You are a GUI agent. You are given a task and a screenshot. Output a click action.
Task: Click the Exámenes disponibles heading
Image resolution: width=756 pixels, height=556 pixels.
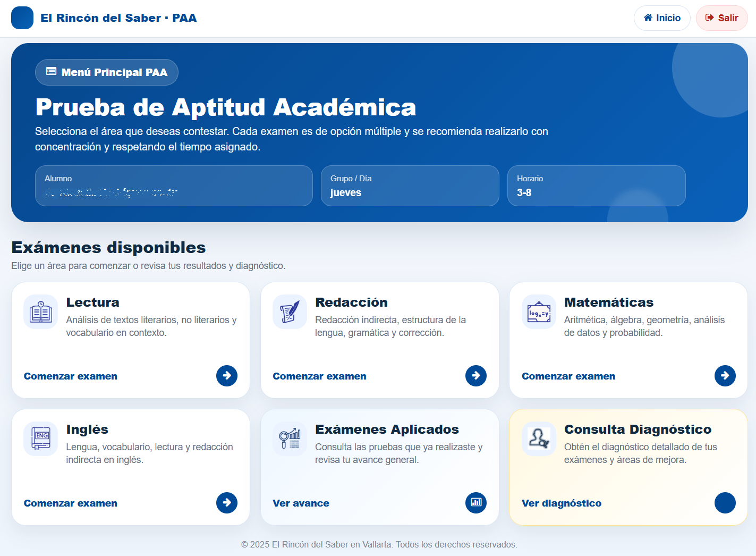click(108, 248)
